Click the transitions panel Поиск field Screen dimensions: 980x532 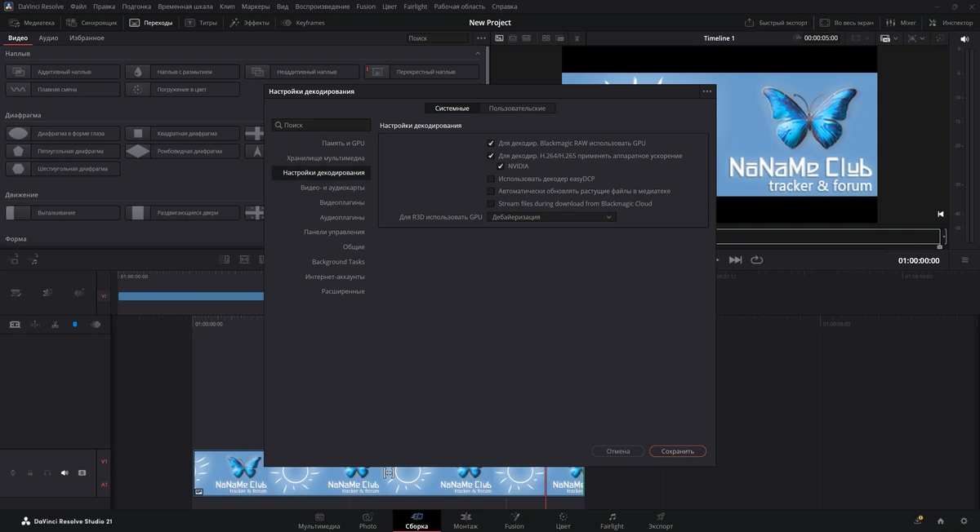[x=439, y=38]
